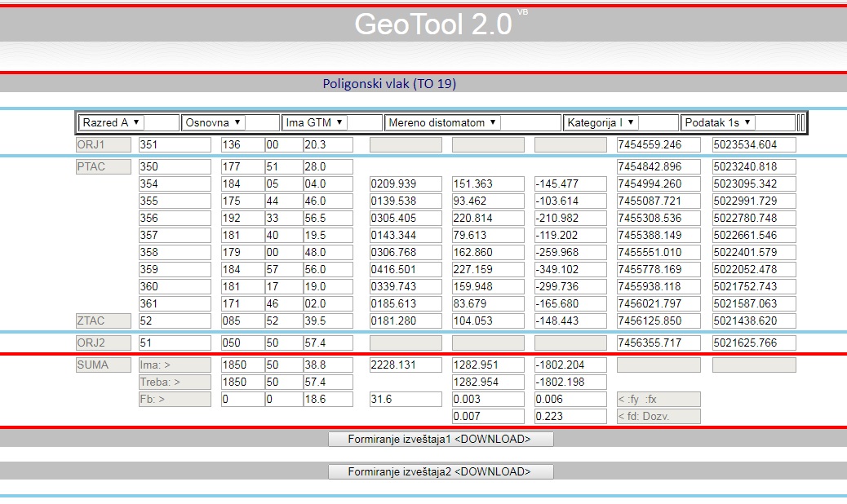Click the X coordinate field 5021625.766
Screen dimensions: 847x504
coord(753,343)
